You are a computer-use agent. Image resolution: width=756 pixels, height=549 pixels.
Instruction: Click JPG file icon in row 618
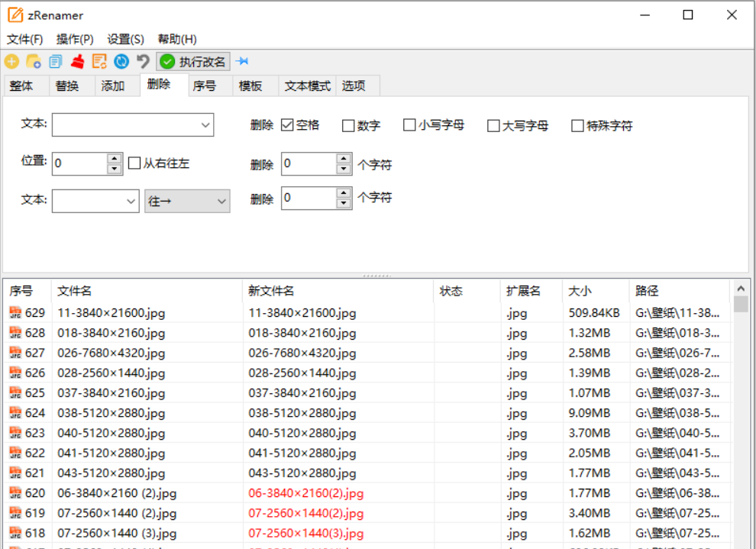coord(15,533)
